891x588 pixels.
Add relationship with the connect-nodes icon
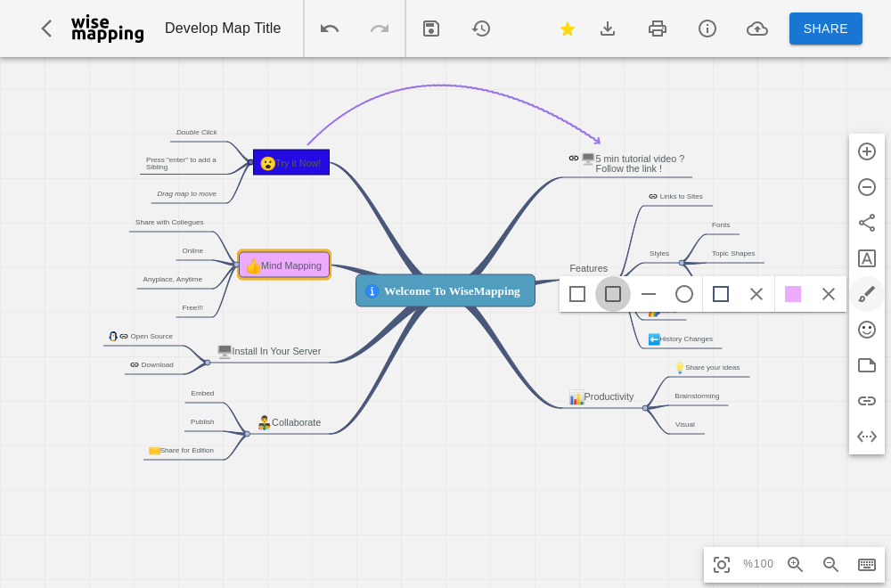[x=867, y=223]
